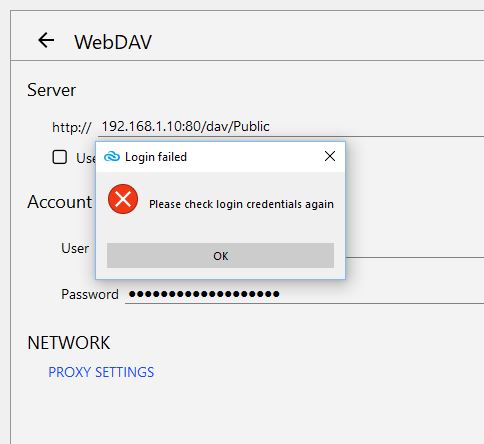Confirm the error with the OK button
484x444 pixels.
tap(220, 255)
